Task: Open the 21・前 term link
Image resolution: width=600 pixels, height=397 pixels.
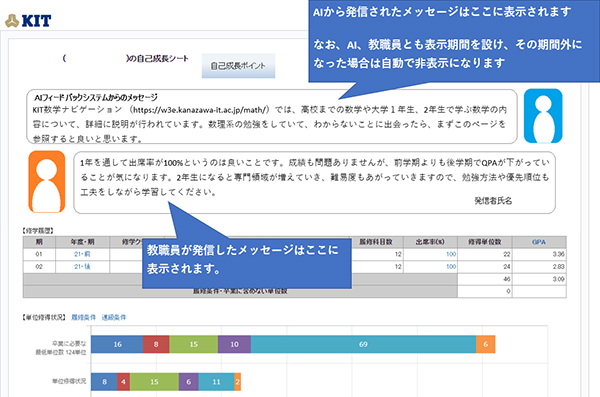Action: pyautogui.click(x=82, y=254)
